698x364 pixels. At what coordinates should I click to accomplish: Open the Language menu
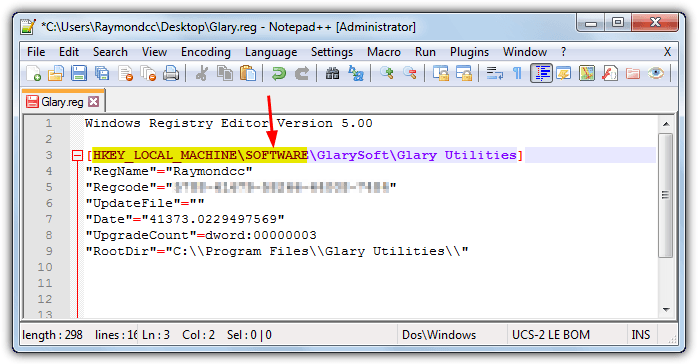271,52
